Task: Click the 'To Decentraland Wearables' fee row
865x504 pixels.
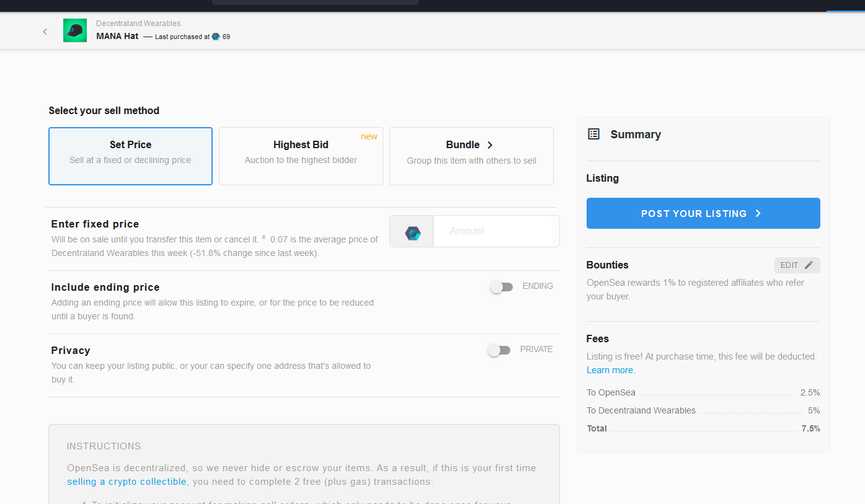Action: pyautogui.click(x=703, y=410)
